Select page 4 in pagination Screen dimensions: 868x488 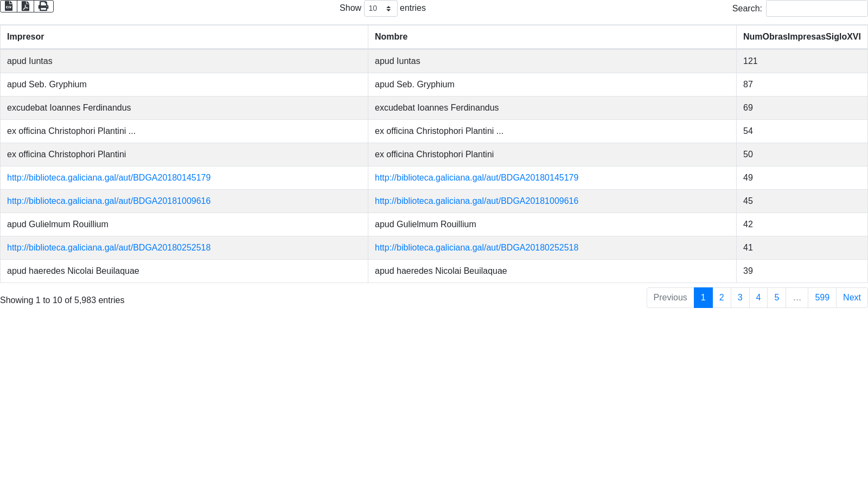[758, 298]
